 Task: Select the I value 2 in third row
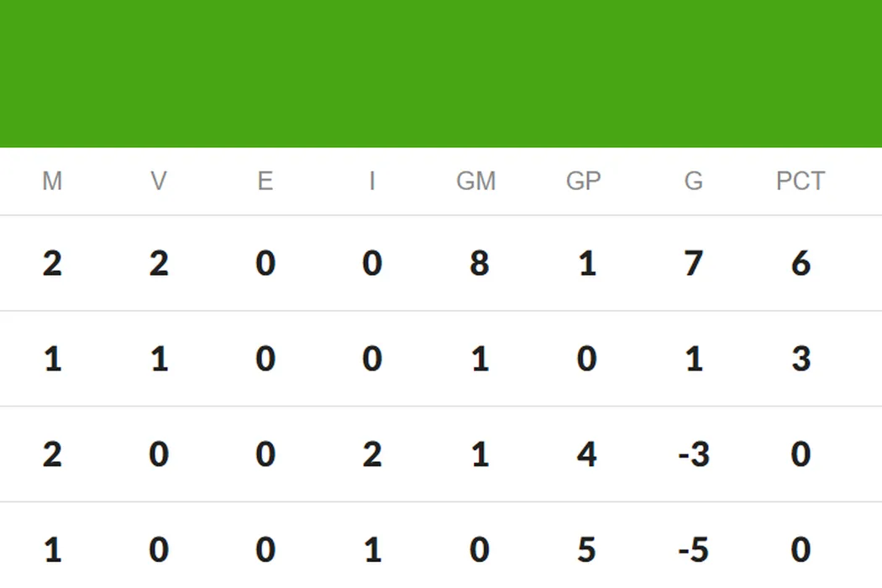(x=372, y=455)
